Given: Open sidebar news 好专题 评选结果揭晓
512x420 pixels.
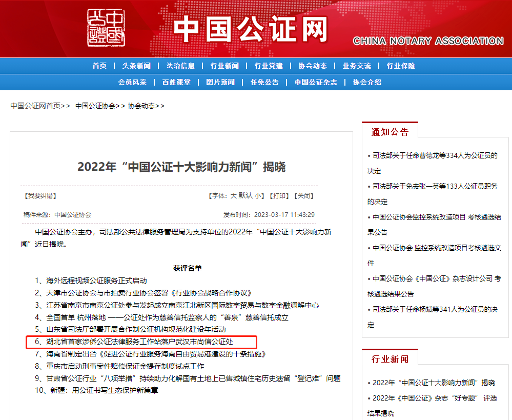Looking at the screenshot, I should pyautogui.click(x=432, y=406).
